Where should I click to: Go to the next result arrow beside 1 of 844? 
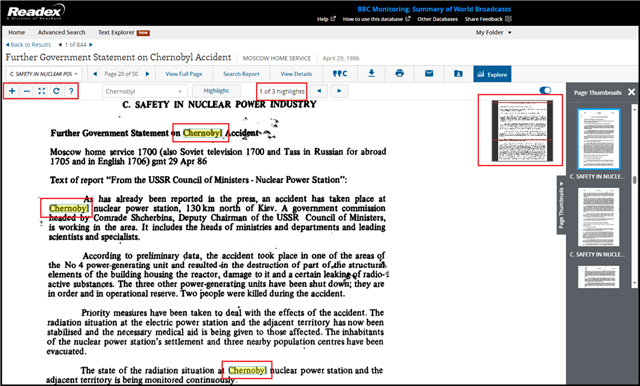pos(91,44)
